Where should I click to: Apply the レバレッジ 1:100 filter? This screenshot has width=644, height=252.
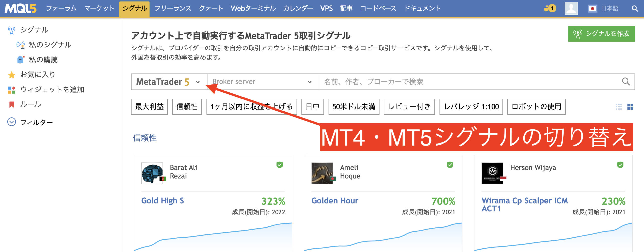pos(471,107)
